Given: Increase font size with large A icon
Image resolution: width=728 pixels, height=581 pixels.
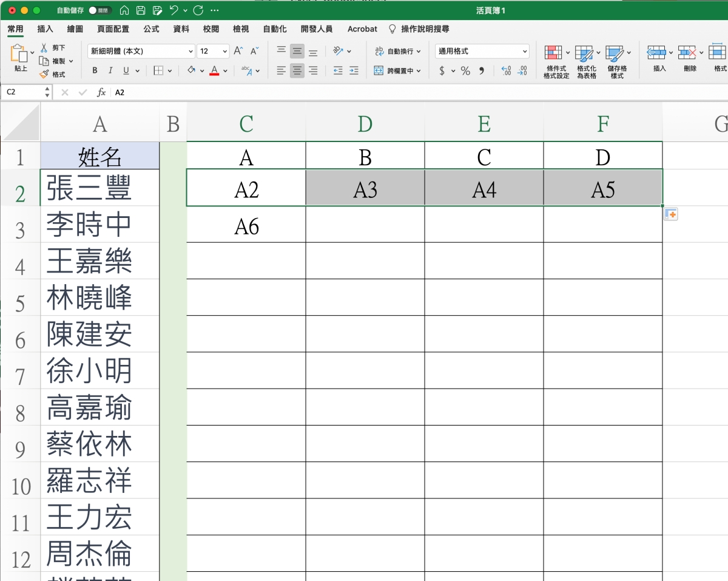Looking at the screenshot, I should pos(238,51).
